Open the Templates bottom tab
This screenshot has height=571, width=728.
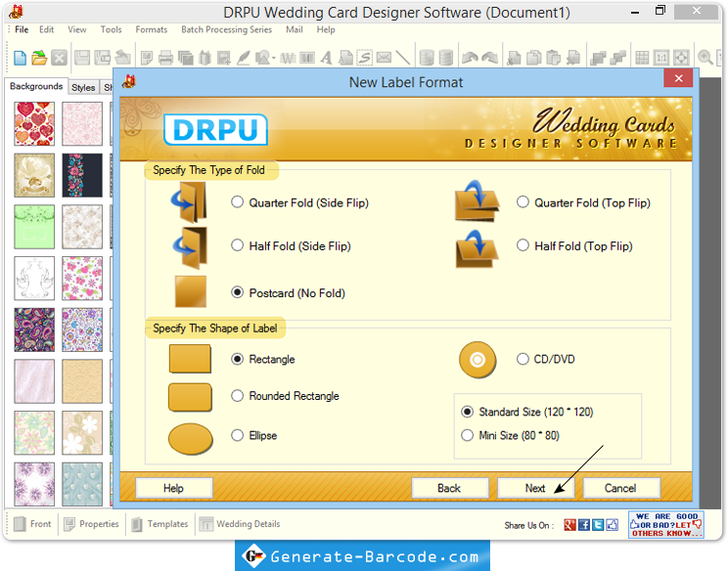pyautogui.click(x=159, y=524)
